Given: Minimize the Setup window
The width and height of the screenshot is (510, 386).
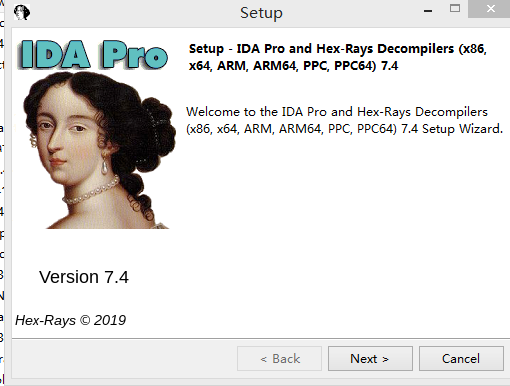Looking at the screenshot, I should (x=428, y=11).
